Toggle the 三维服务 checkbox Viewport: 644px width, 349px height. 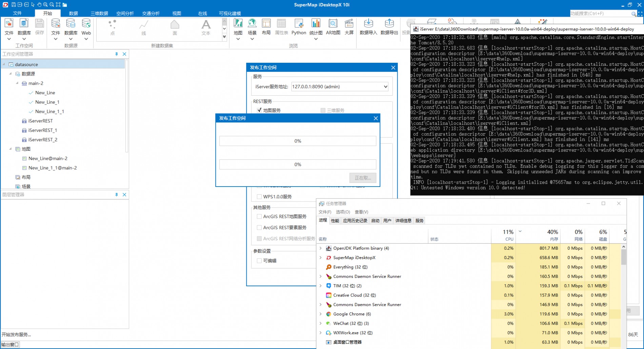coord(323,110)
